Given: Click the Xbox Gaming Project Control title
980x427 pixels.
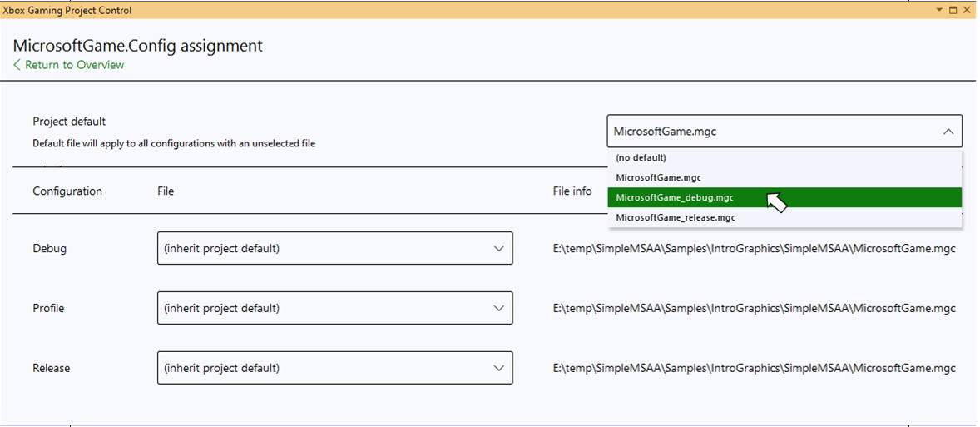Looking at the screenshot, I should [x=67, y=11].
